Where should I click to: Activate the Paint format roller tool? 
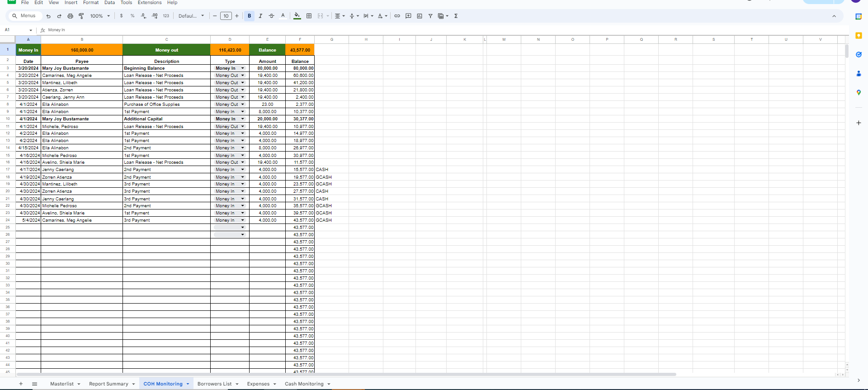point(81,16)
